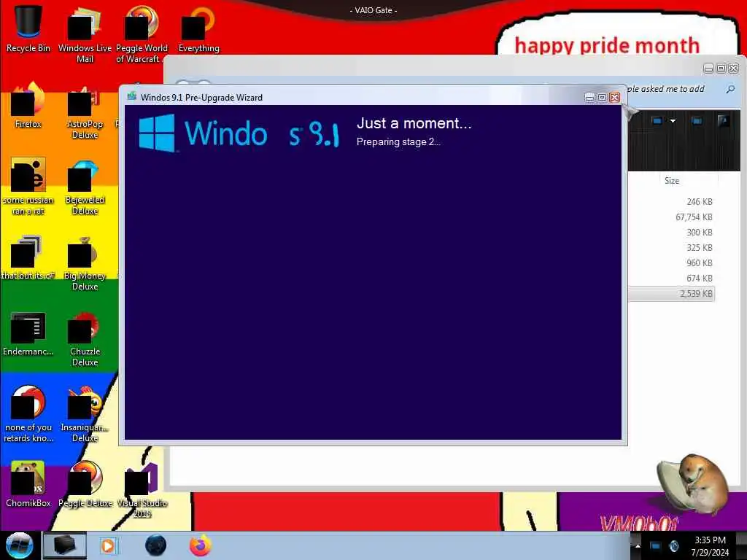Launch Big Money Deluxe shortcut
Screen dimensions: 747x560
[85, 262]
